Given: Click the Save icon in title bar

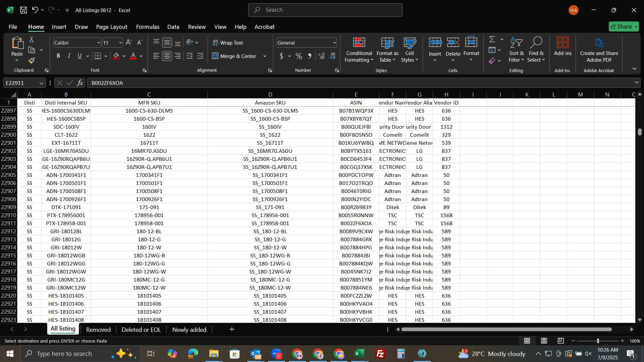Looking at the screenshot, I should tap(23, 10).
